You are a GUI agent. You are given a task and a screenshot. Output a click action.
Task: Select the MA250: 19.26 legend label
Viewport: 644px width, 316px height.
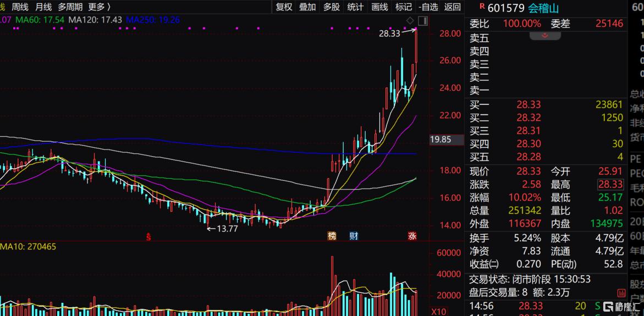coord(153,19)
